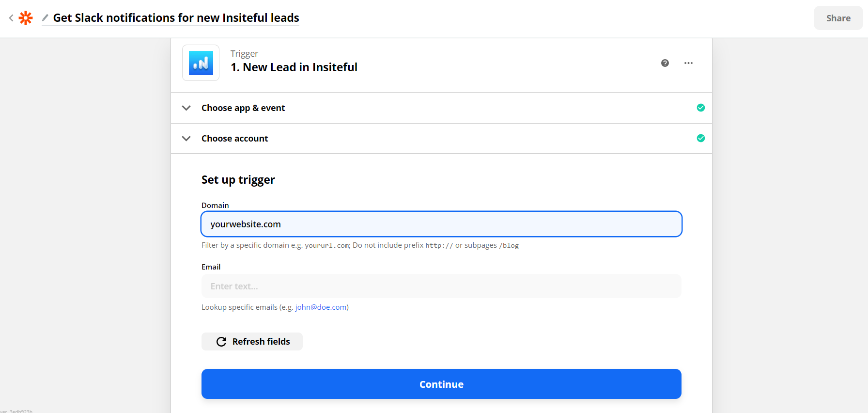Click the Refresh fields button
868x413 pixels.
pos(252,341)
